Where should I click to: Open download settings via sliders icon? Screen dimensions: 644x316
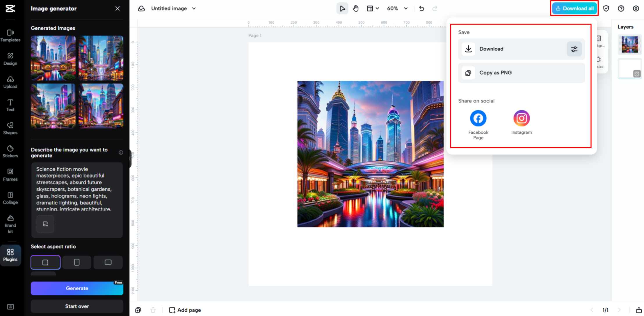(574, 49)
